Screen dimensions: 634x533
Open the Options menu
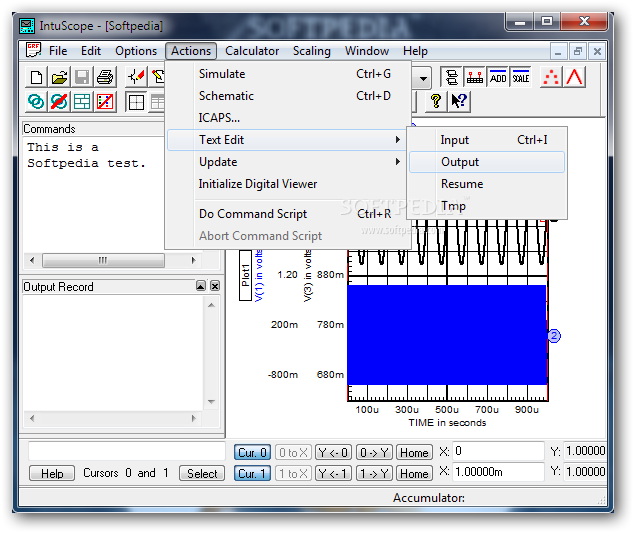point(136,51)
